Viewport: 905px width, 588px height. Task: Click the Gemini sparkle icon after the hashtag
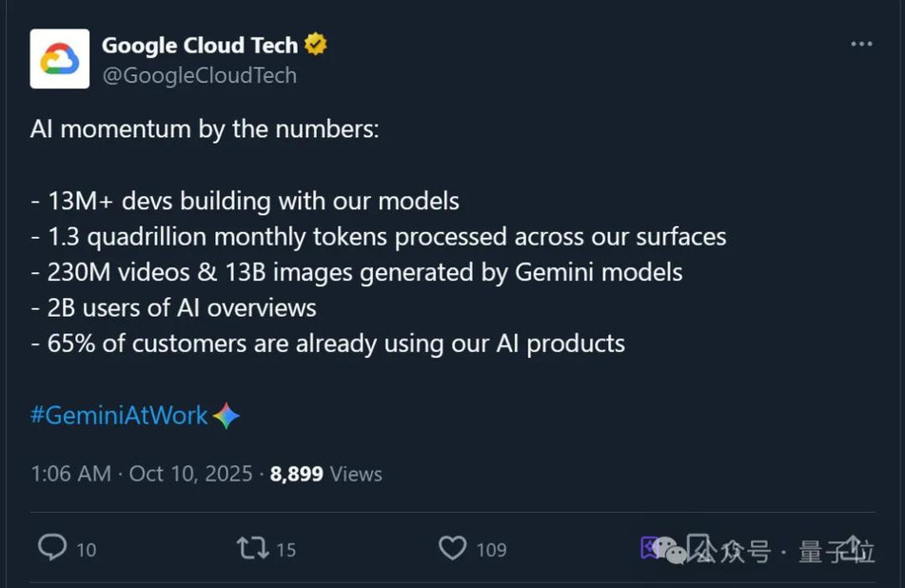point(226,416)
